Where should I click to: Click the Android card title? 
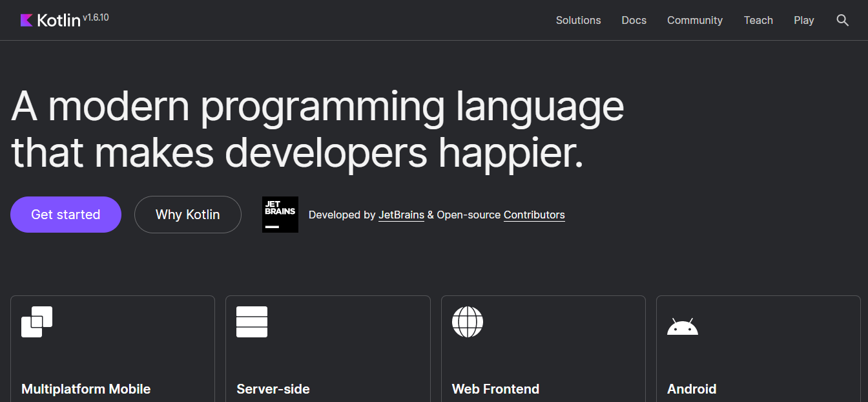[x=691, y=388]
